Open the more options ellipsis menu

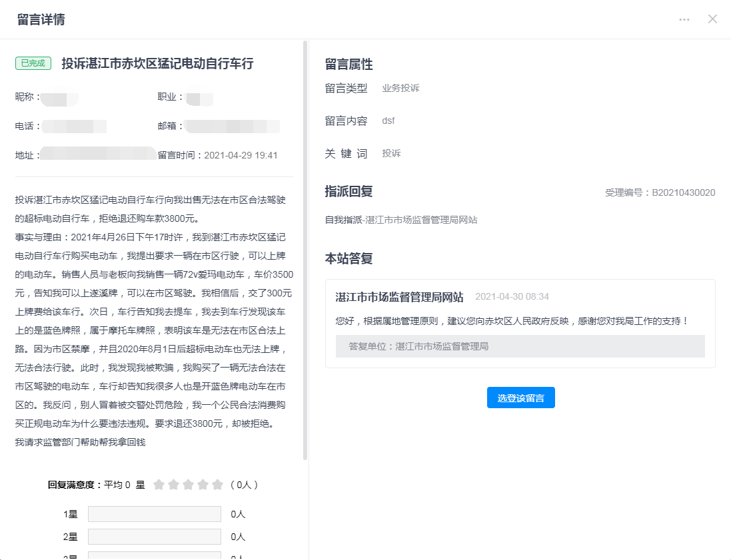point(684,19)
